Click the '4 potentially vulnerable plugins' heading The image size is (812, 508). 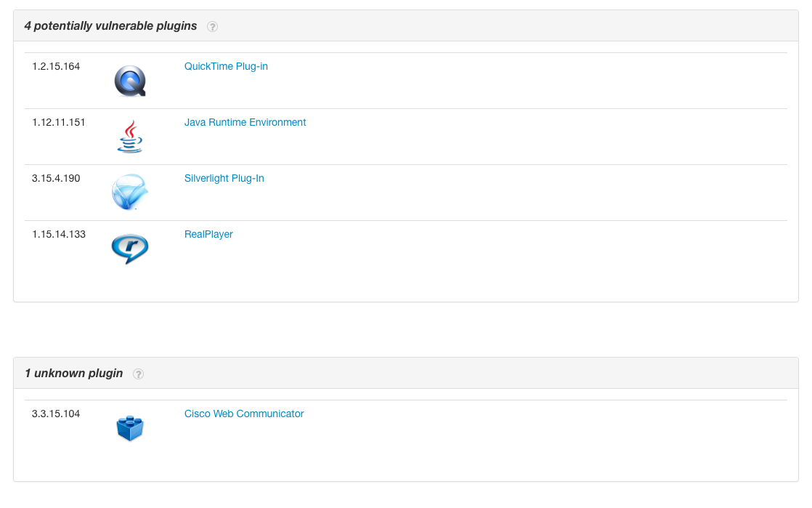[x=110, y=26]
